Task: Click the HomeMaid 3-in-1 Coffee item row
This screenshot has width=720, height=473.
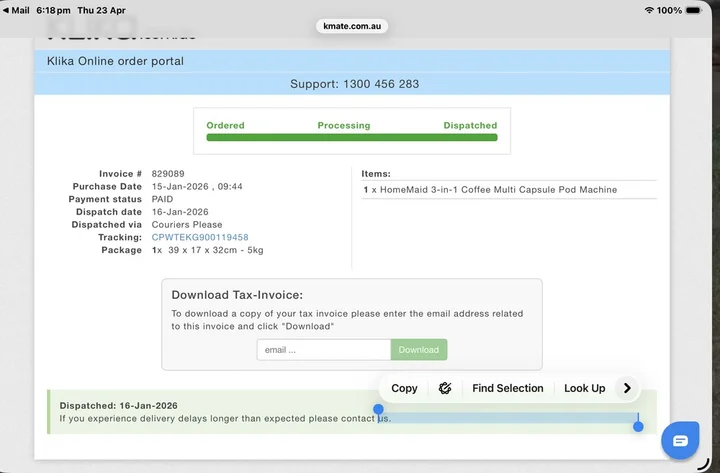Action: [509, 190]
